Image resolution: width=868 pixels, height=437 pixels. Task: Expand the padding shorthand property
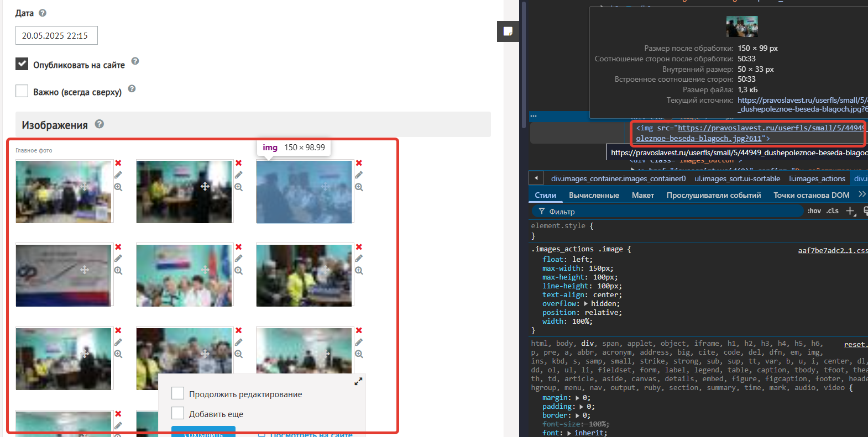(x=582, y=407)
